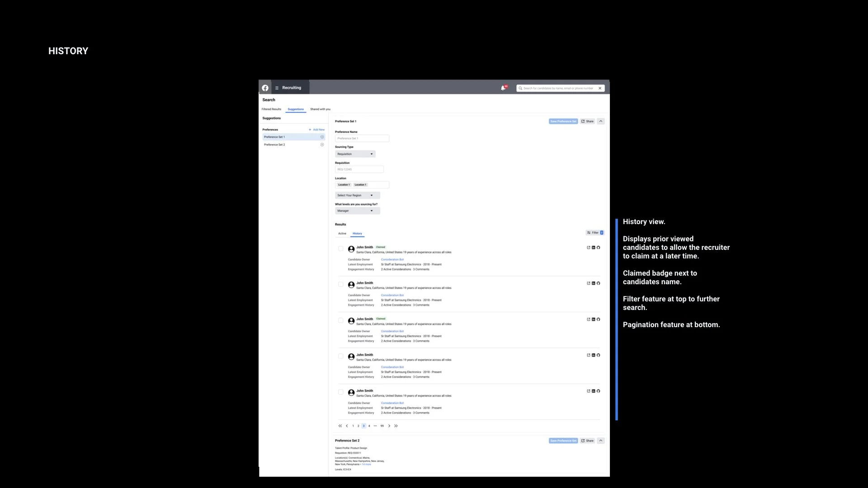Remove Preference Set 2 with its circled X
868x488 pixels.
(322, 145)
